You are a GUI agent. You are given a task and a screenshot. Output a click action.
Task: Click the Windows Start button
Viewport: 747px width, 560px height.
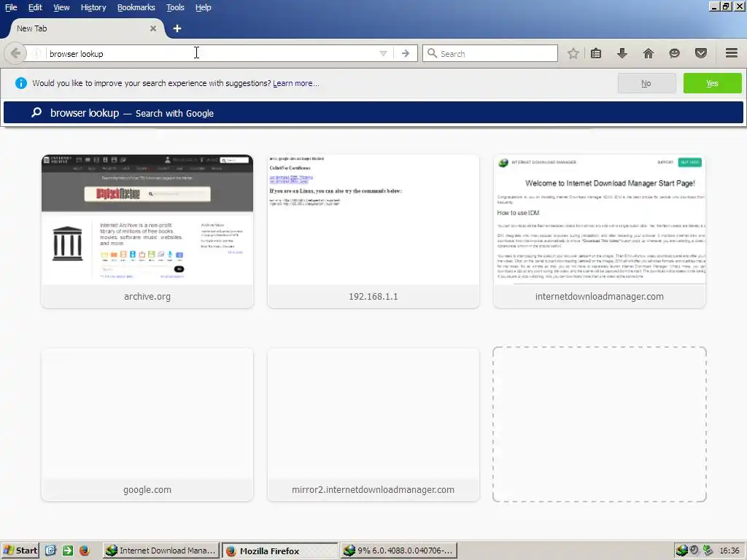point(20,551)
